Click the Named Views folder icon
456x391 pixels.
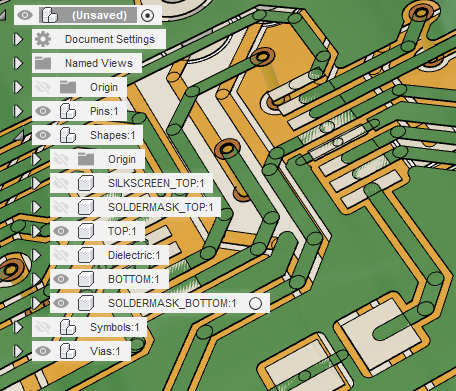pyautogui.click(x=43, y=63)
